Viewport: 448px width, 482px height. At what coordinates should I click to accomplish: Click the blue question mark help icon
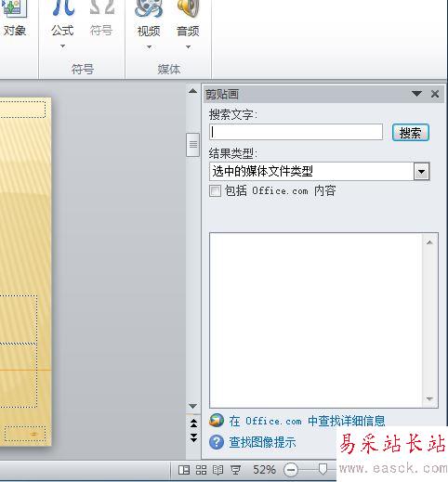[x=217, y=442]
